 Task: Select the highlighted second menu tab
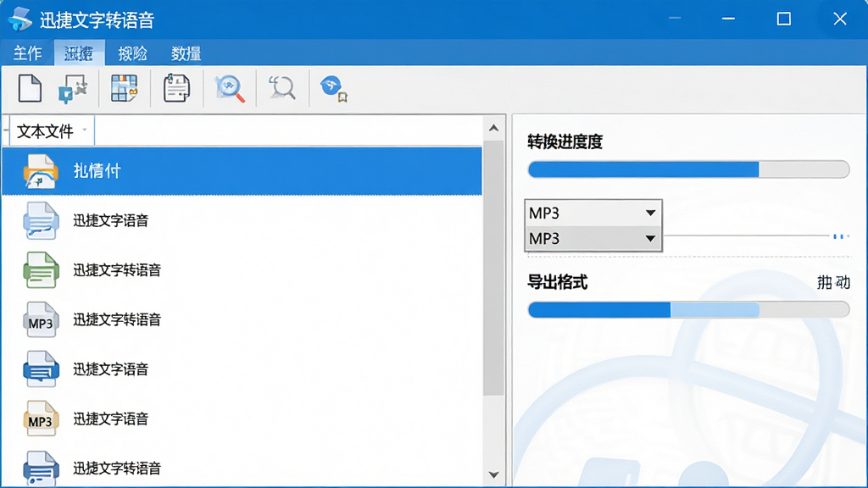pos(79,53)
